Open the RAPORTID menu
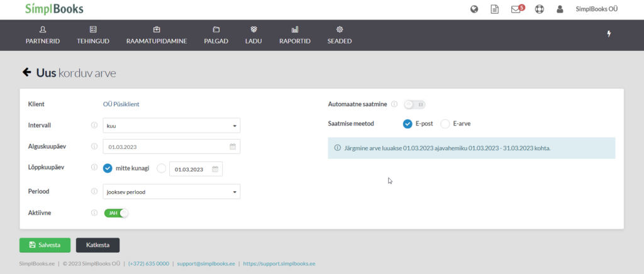 [295, 35]
